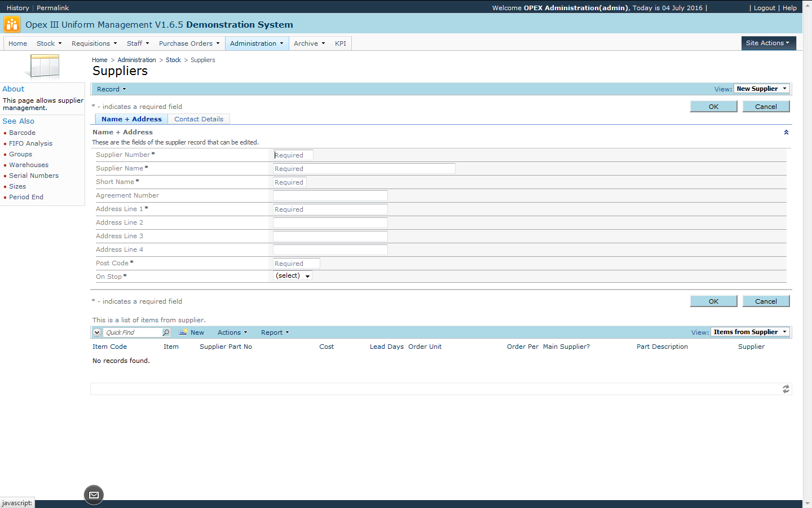Open the Purchase Orders menu
Image resolution: width=812 pixels, height=508 pixels.
tap(189, 43)
